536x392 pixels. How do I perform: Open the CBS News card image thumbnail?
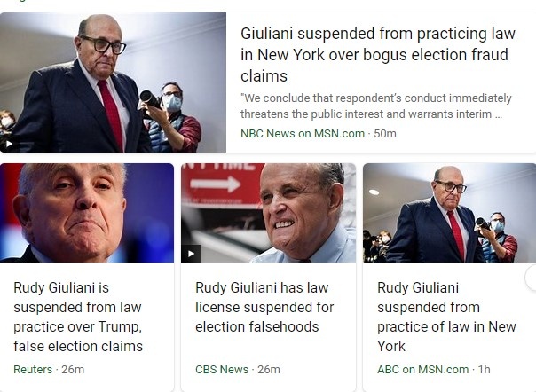pyautogui.click(x=268, y=213)
